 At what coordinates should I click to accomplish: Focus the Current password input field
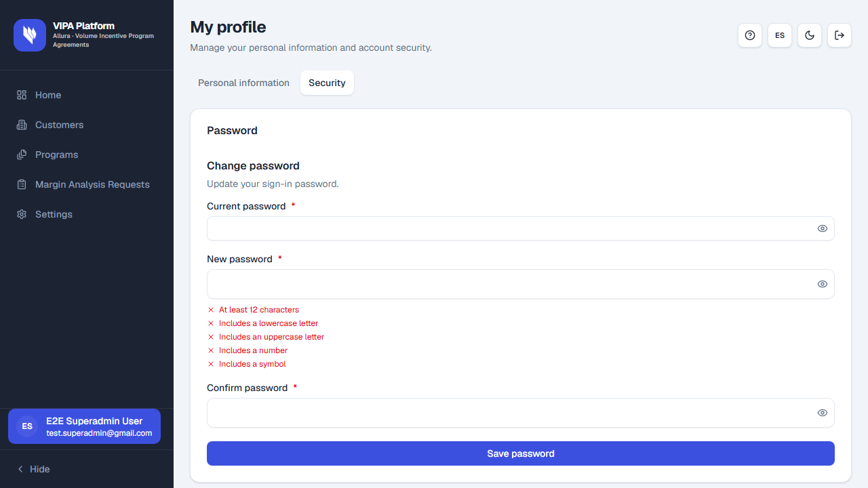[x=521, y=228]
